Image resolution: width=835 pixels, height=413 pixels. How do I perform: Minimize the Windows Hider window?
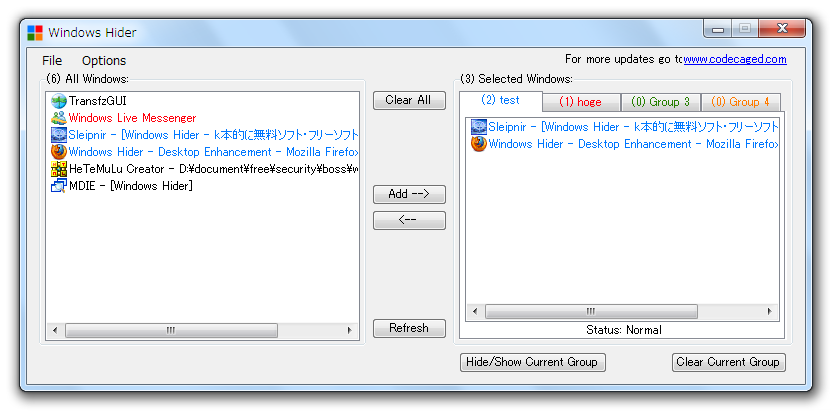(718, 29)
